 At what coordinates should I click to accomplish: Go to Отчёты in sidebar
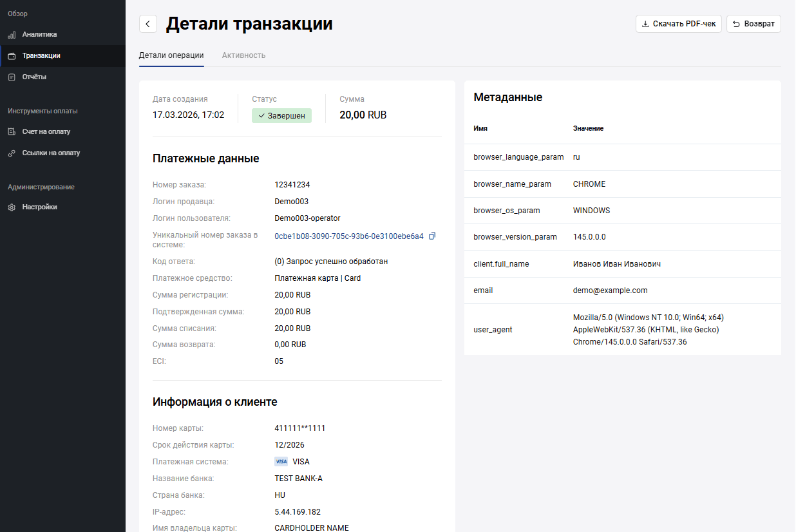(34, 77)
